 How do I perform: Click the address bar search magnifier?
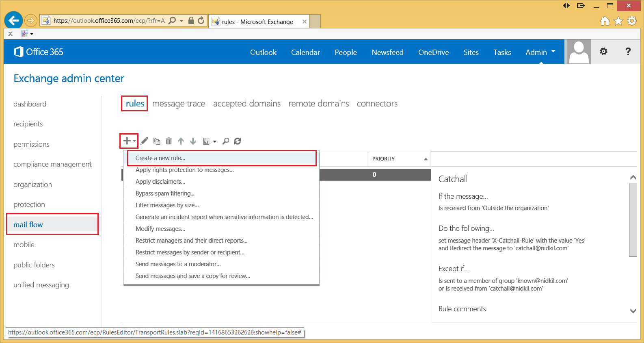(172, 20)
